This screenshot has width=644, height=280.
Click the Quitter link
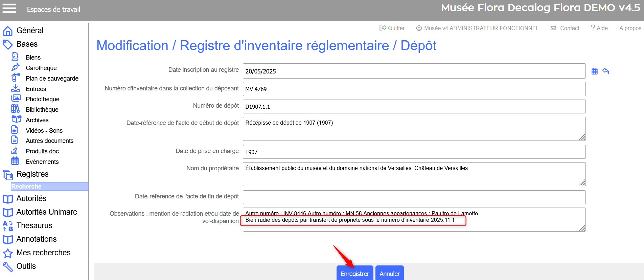392,28
